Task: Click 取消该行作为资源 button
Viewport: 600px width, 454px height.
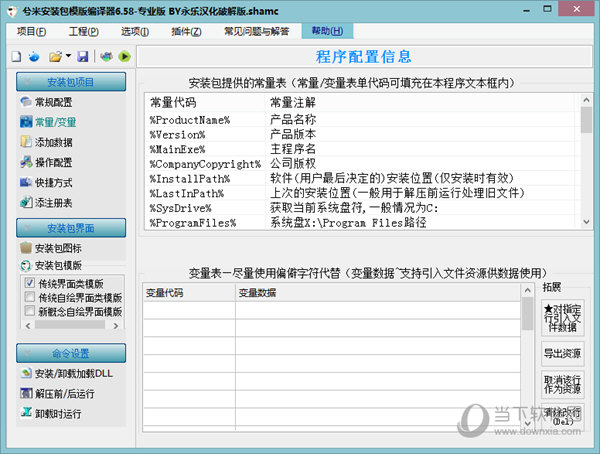Action: click(x=561, y=384)
